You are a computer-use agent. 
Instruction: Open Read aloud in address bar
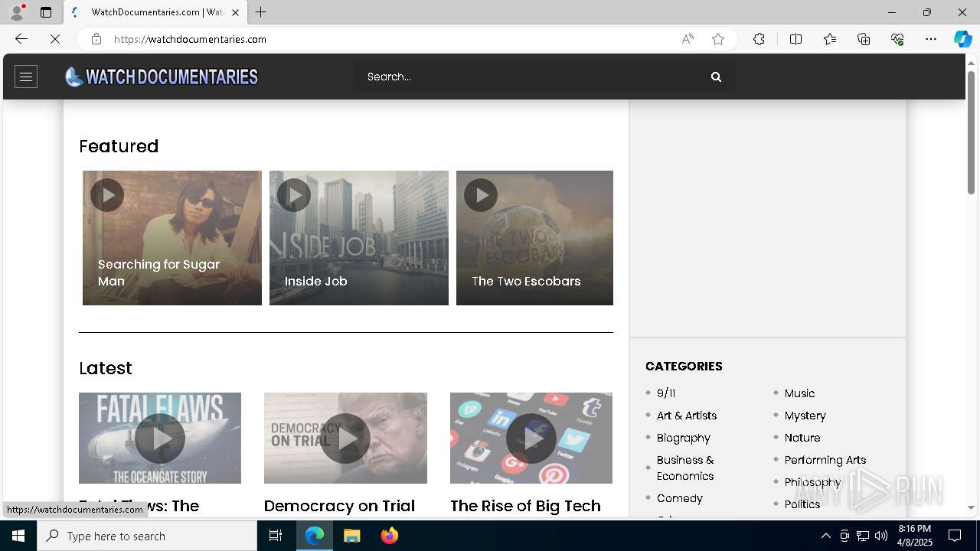tap(688, 39)
